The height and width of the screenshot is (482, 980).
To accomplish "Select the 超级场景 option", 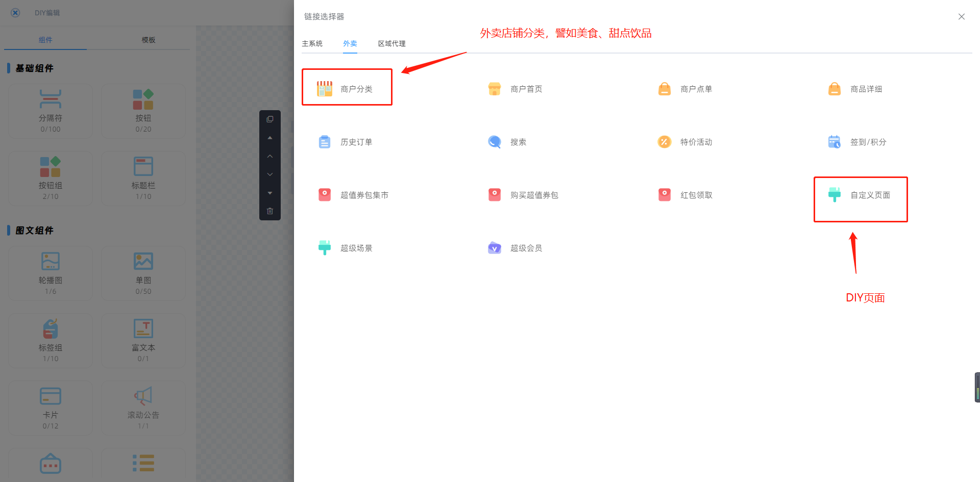I will click(356, 248).
